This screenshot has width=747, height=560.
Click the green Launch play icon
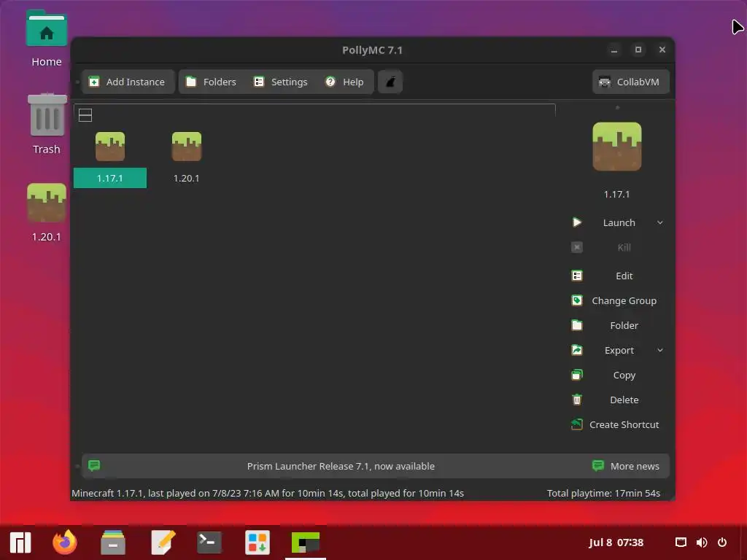click(577, 222)
